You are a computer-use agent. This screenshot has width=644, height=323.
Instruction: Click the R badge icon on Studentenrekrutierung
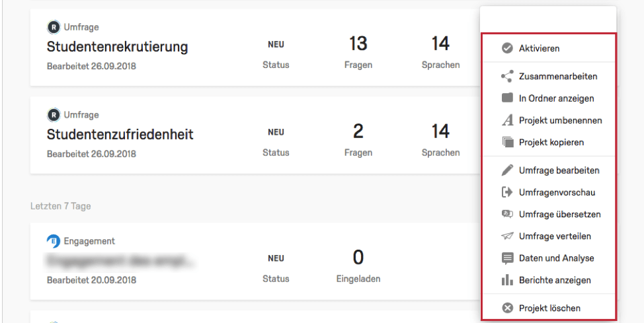click(x=54, y=28)
